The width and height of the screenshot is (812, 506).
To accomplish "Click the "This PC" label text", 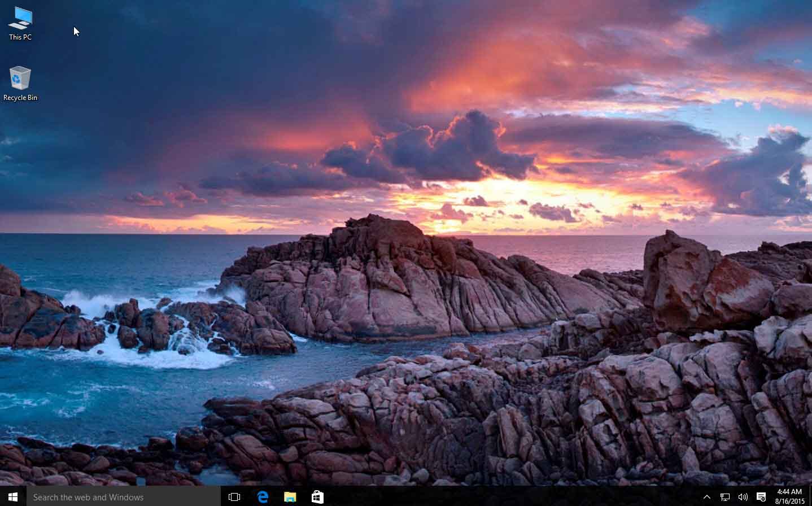I will (x=20, y=37).
